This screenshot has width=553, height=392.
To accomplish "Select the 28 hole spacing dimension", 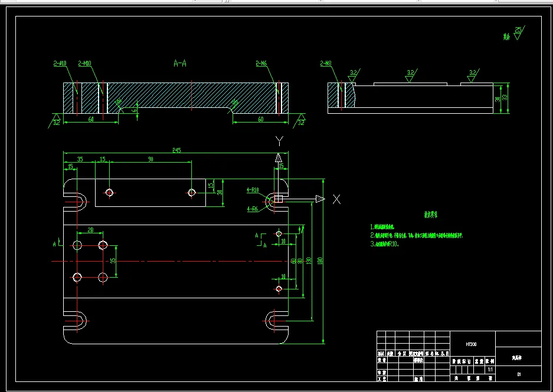I will [x=90, y=230].
